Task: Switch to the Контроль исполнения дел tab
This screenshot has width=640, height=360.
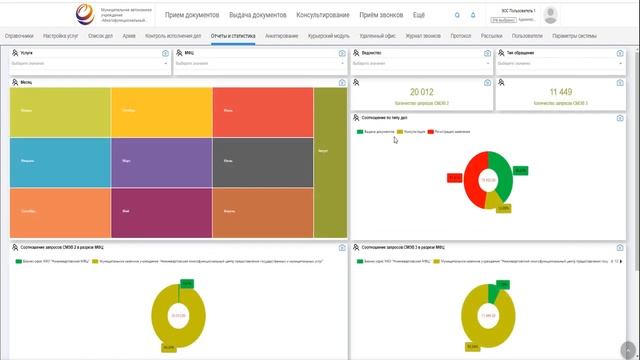Action: (173, 36)
